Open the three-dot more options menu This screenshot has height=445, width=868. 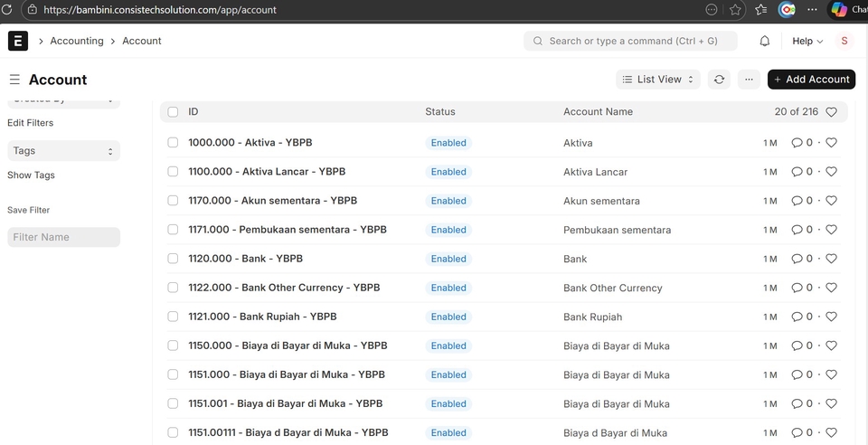point(749,80)
